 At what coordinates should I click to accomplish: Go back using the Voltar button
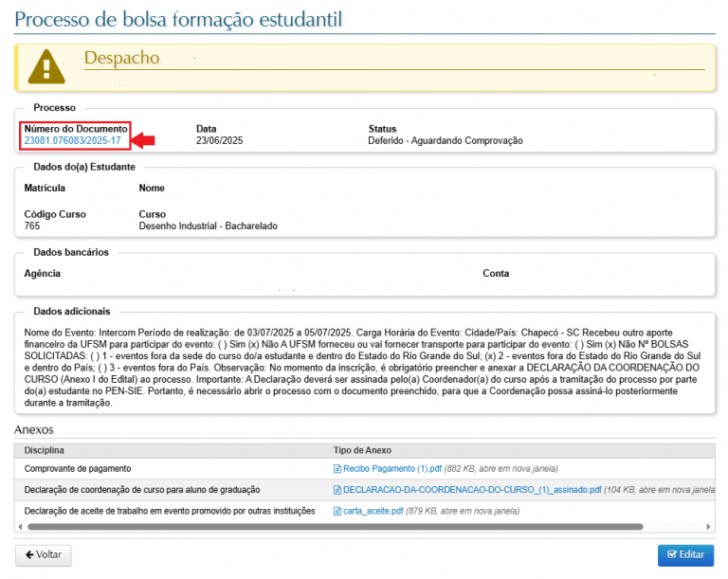(43, 554)
